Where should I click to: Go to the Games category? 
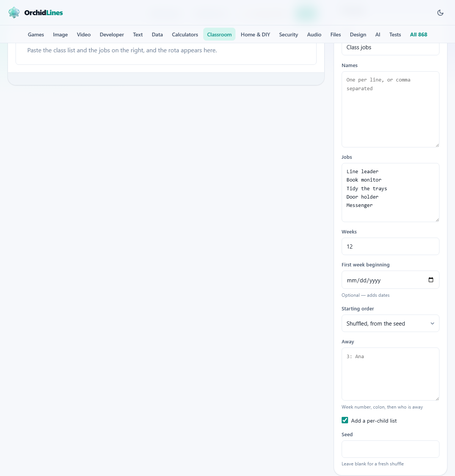(x=36, y=34)
